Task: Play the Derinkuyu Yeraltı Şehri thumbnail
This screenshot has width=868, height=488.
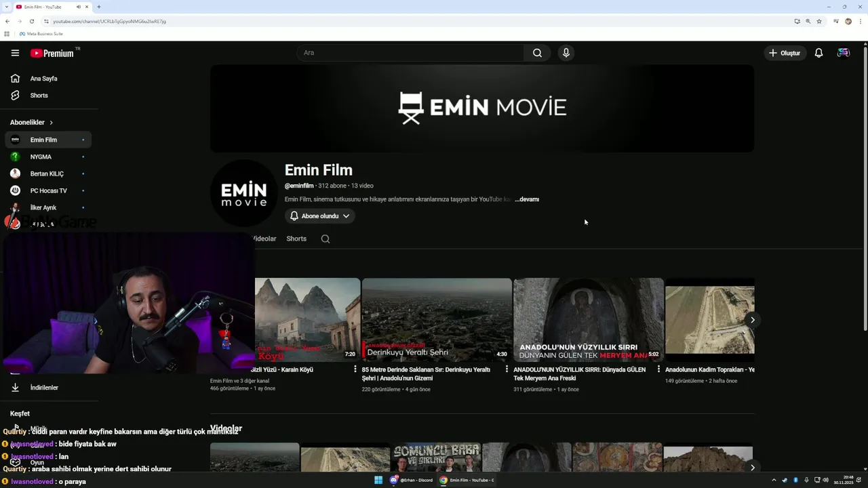Action: 437,319
